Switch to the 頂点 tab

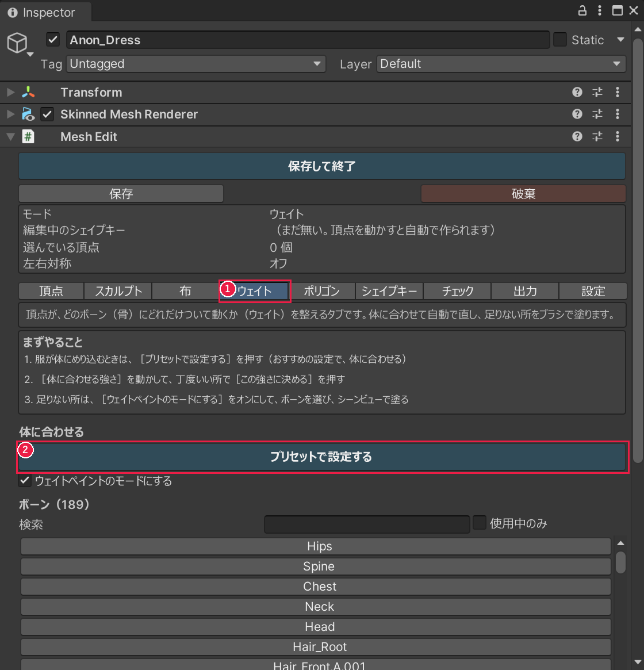(51, 291)
